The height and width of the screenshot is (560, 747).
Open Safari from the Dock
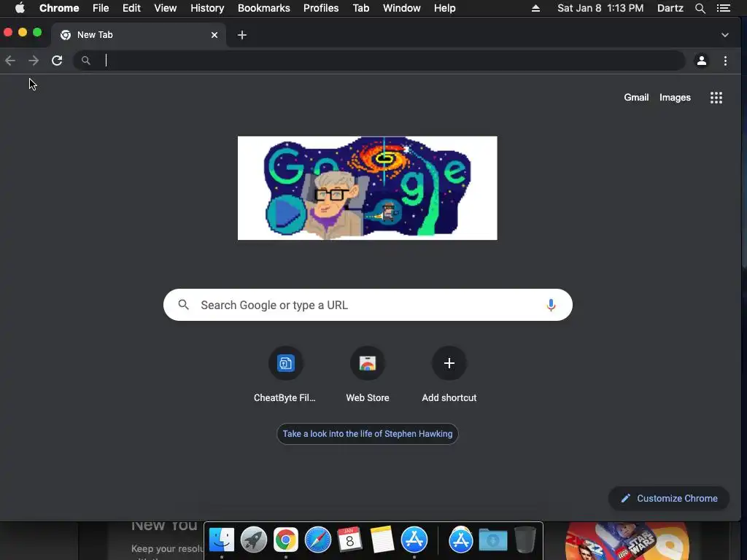point(318,540)
